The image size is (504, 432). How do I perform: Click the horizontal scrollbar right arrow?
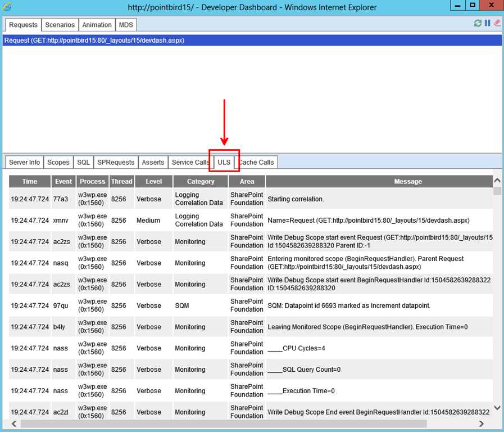pos(481,424)
